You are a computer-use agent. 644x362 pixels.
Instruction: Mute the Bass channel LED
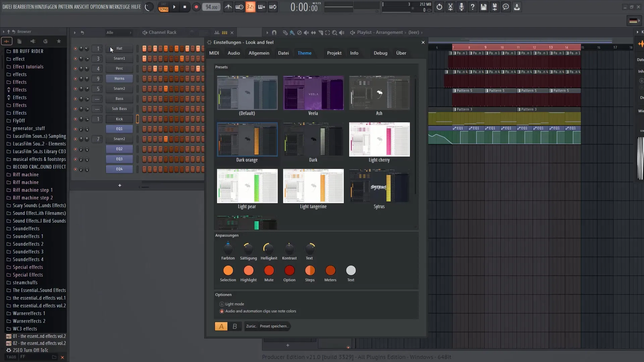pyautogui.click(x=75, y=99)
